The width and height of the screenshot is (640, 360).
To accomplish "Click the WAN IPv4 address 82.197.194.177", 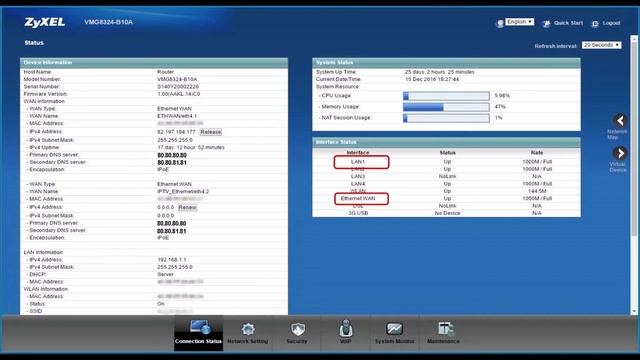I will coord(176,132).
